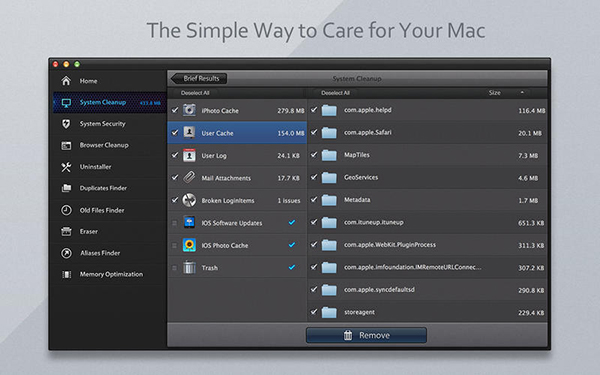This screenshot has height=375, width=600.
Task: Click the Broken LoginItems icon
Action: point(189,200)
